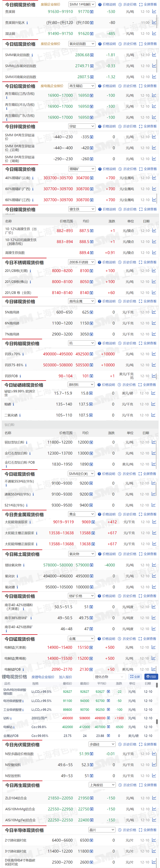The width and height of the screenshot is (160, 868).
Task: Open chart icon for 2寸锑化铟衬底
Action: (154, 840)
